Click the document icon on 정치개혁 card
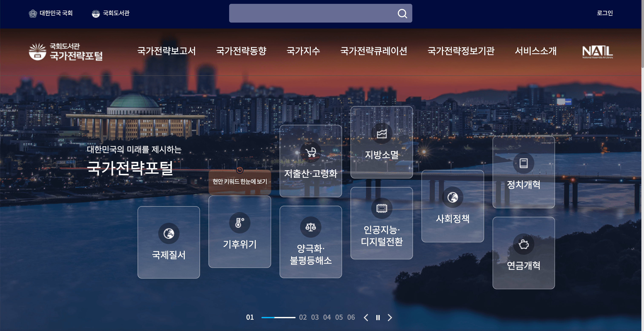 (523, 163)
